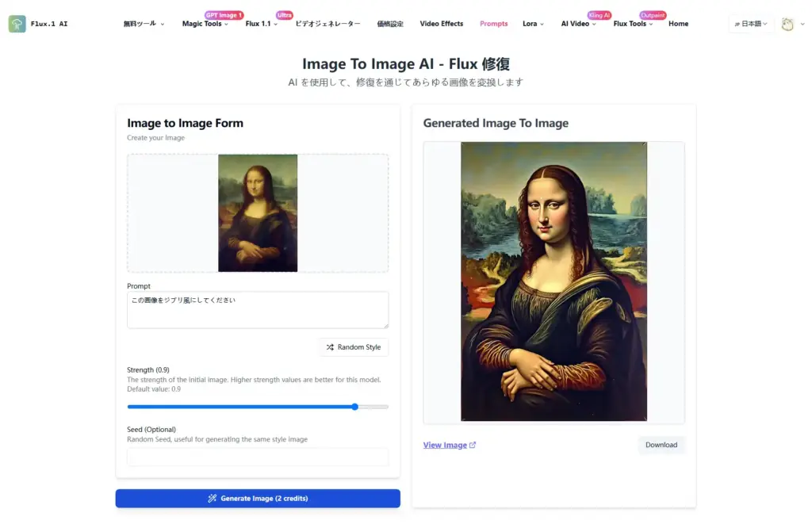Open the Flux Tools dropdown
Viewport: 812px width, 532px height.
pos(633,24)
